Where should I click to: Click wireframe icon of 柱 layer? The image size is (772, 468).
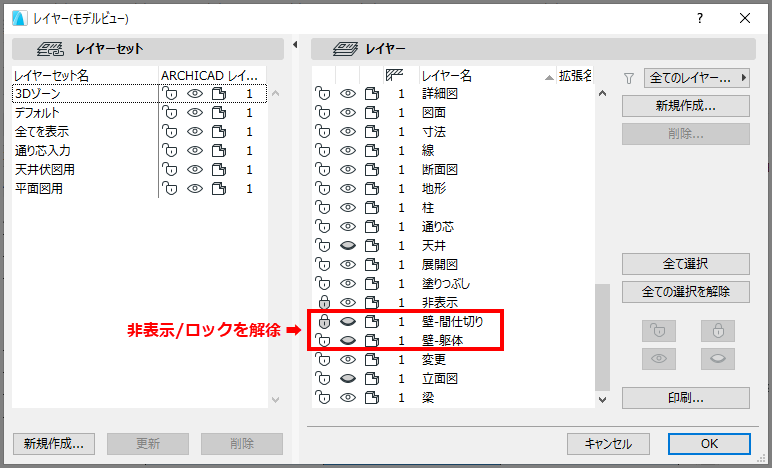pos(372,208)
